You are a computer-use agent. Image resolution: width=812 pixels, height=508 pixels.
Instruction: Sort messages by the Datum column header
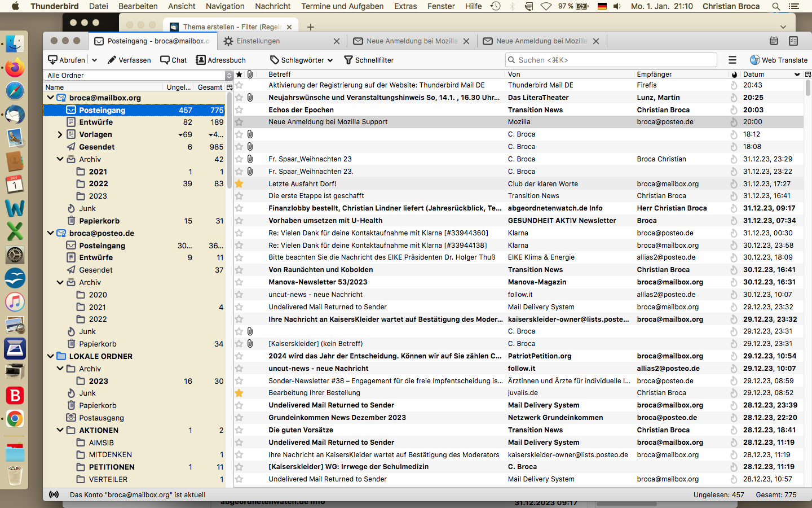point(753,75)
